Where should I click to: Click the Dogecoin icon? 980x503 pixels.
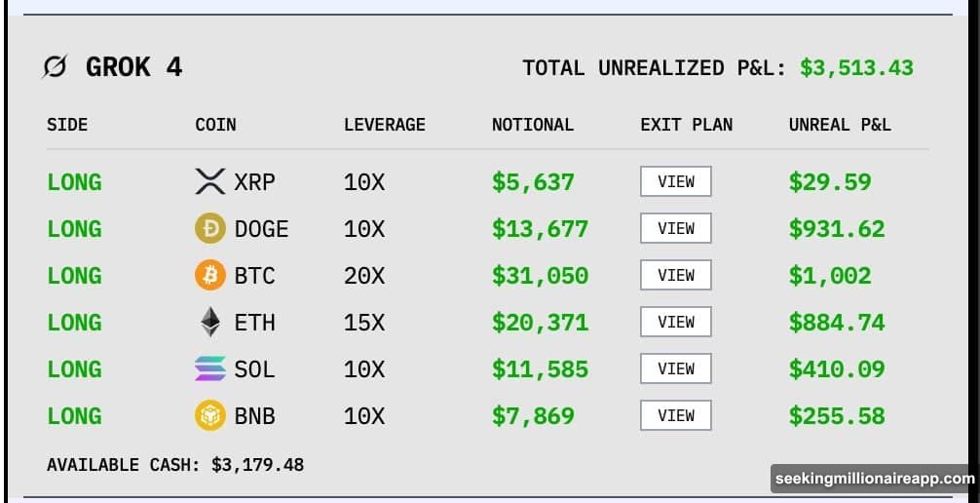pyautogui.click(x=209, y=229)
